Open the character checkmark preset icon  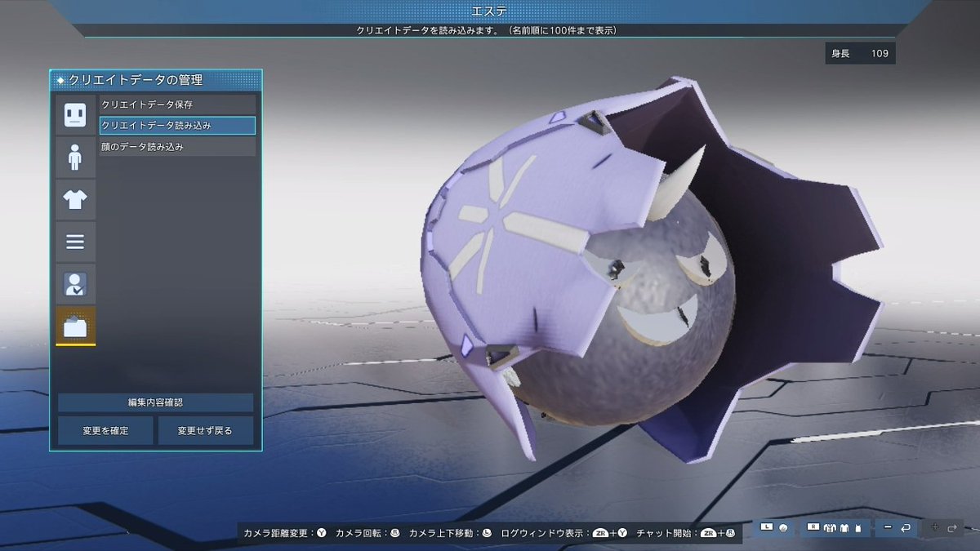tap(75, 284)
